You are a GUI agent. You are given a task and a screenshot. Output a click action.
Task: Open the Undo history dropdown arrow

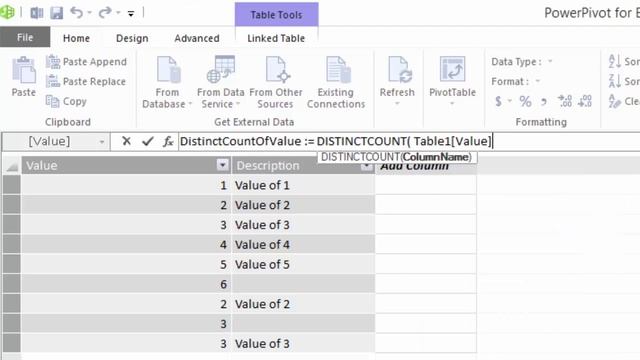coord(89,13)
